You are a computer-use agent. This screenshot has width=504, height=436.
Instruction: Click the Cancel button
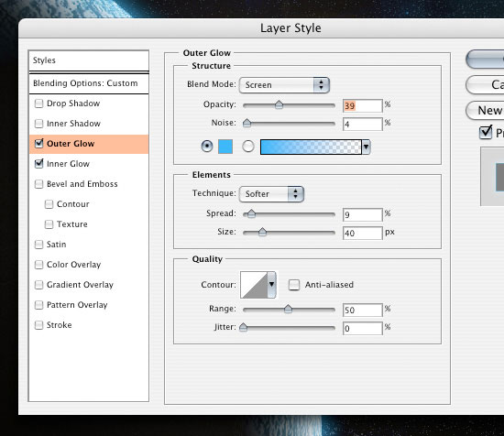[485, 85]
